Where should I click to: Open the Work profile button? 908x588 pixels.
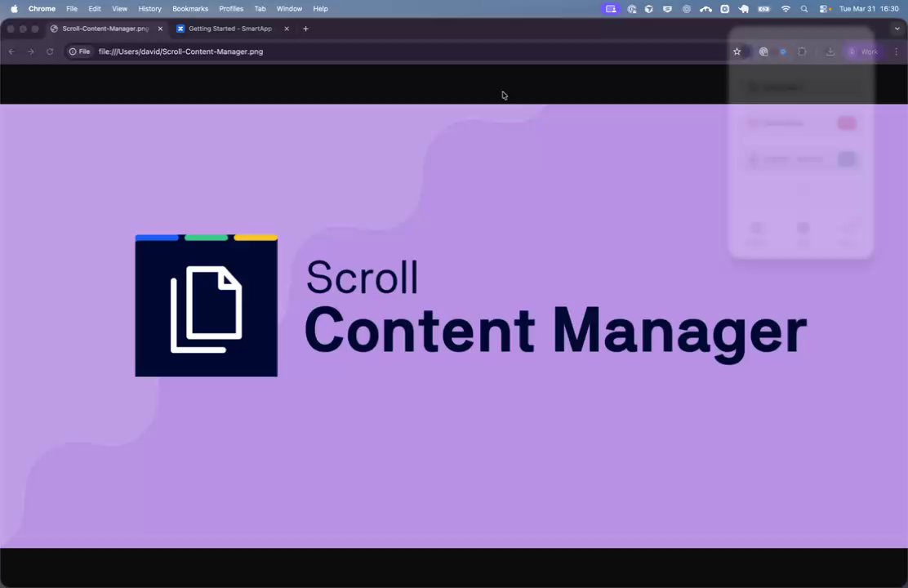pyautogui.click(x=863, y=51)
